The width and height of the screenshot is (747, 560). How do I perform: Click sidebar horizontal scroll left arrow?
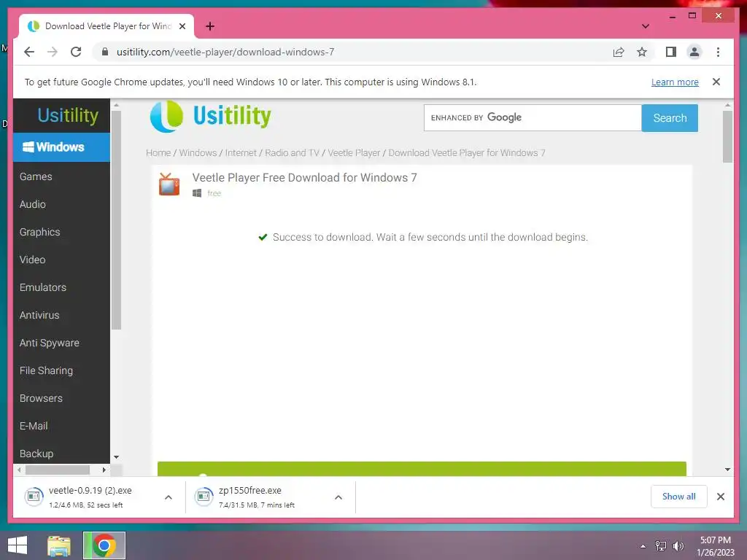pos(19,470)
